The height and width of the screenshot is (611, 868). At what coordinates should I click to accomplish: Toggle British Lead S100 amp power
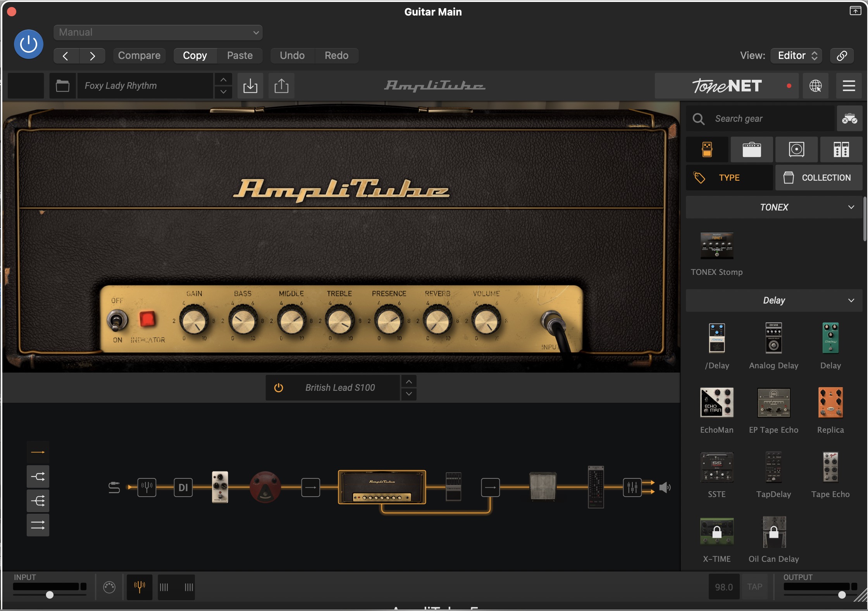pyautogui.click(x=279, y=388)
